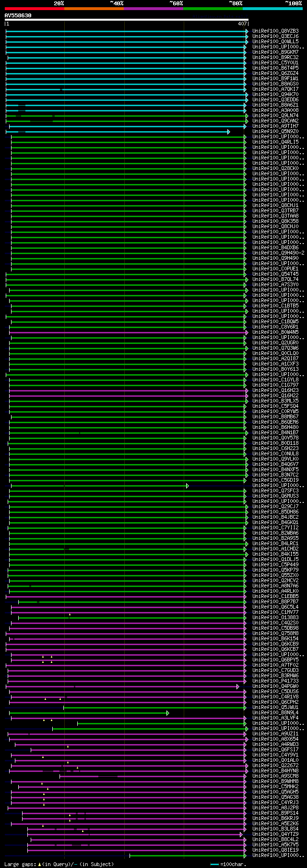
Task: Select UniRef100_B9F1W1 label
Action: (x=275, y=79)
